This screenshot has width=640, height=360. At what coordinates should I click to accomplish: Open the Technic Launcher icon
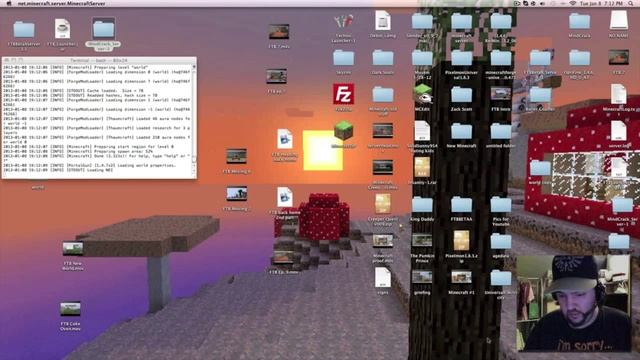343,21
